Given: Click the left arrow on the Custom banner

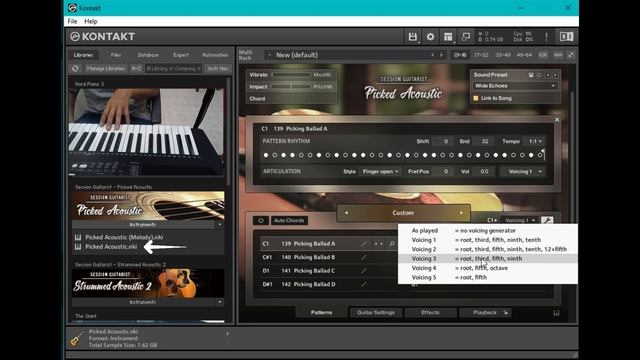Looking at the screenshot, I should pyautogui.click(x=346, y=213).
